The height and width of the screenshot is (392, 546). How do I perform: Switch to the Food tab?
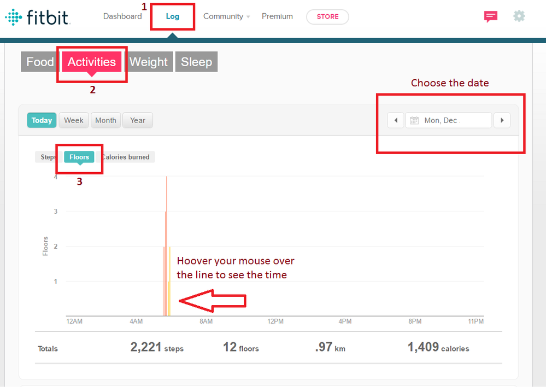40,62
